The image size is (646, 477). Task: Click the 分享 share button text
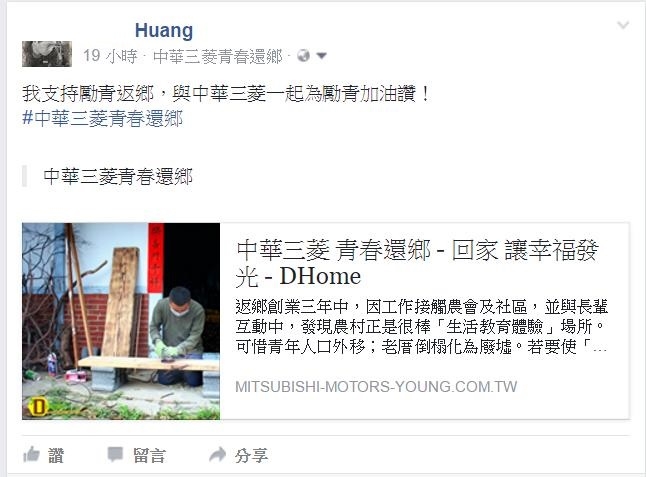coord(251,456)
